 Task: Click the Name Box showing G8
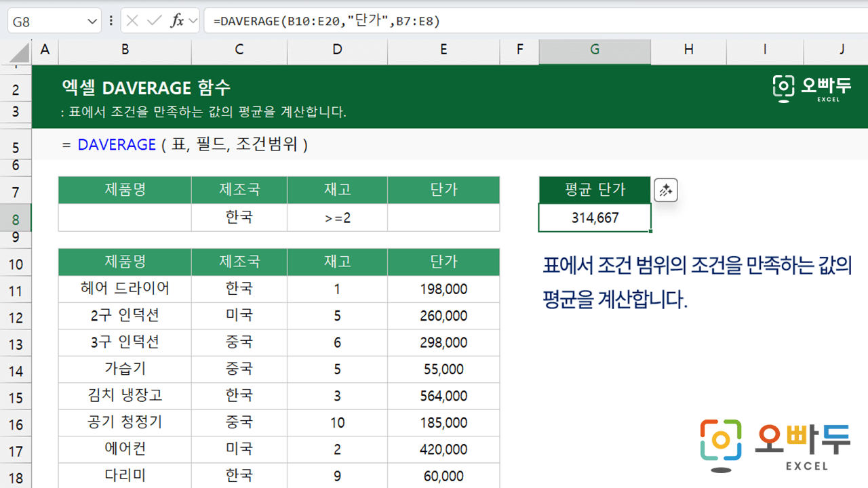pos(47,22)
